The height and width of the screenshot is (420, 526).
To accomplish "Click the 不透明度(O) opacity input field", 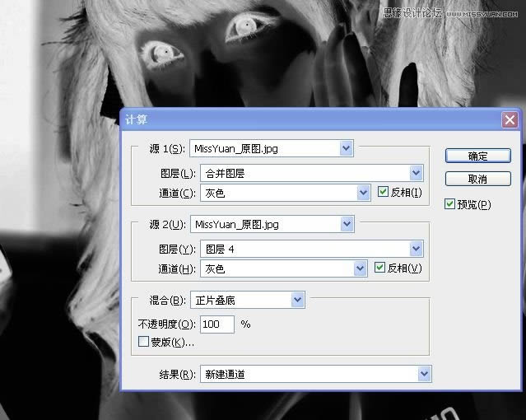I will pyautogui.click(x=217, y=324).
